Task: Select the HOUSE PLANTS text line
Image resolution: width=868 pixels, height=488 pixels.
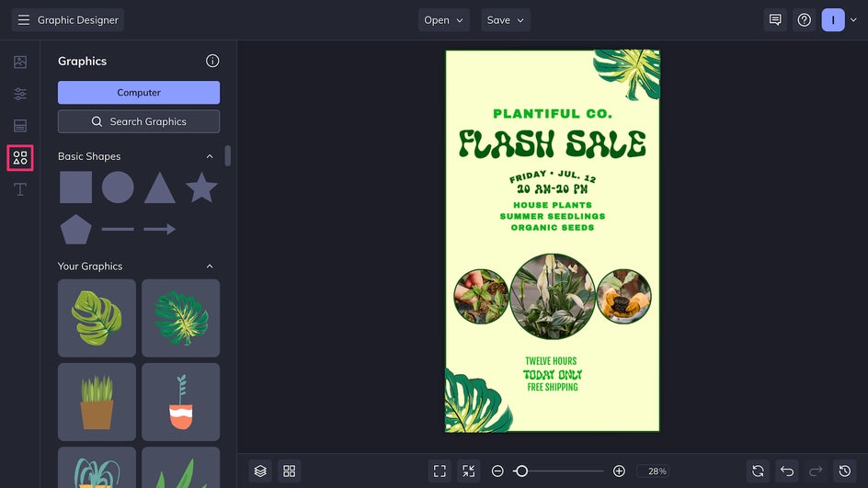Action: [x=553, y=205]
